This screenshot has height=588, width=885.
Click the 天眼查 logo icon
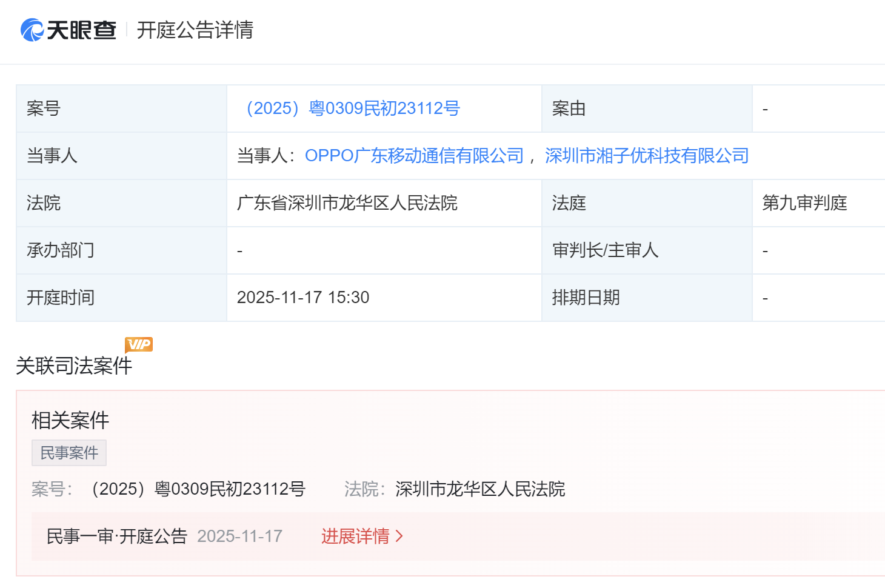click(x=32, y=30)
